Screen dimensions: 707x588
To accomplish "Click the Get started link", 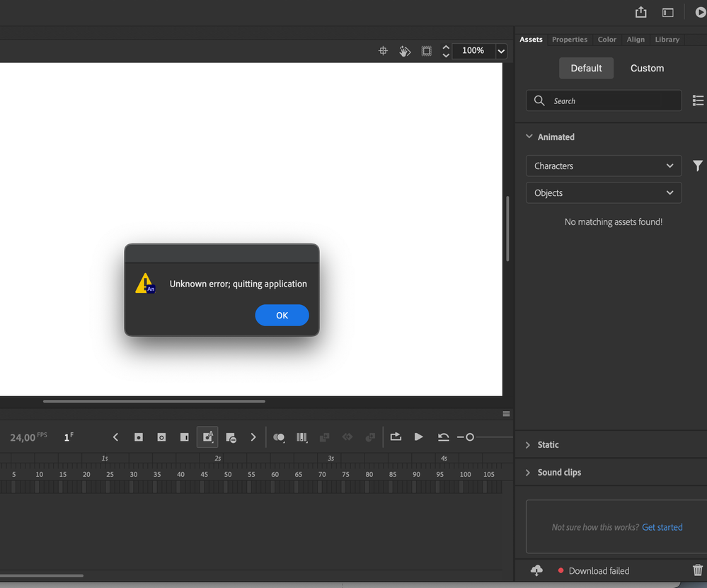I will click(662, 527).
